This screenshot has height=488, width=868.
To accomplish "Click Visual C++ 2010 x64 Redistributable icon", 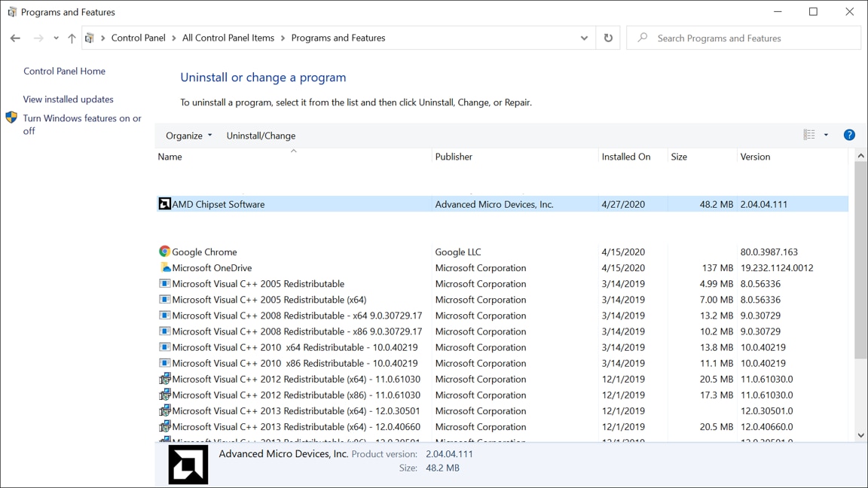I will pos(164,347).
